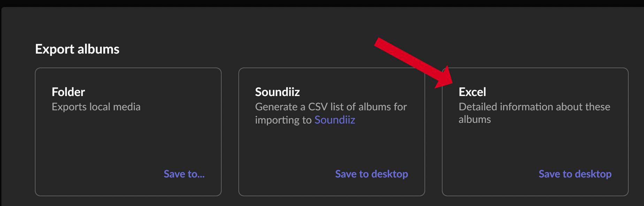The image size is (644, 206).
Task: Click "Save to desktop" in the Soundiiz card
Action: [x=371, y=174]
